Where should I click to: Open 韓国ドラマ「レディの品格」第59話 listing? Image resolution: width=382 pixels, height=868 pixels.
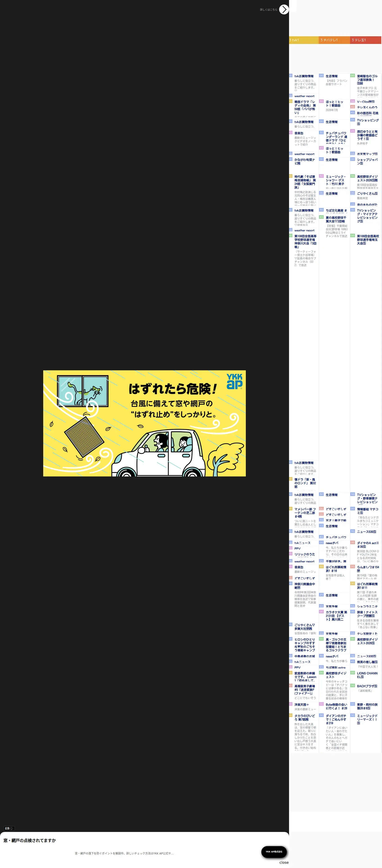coord(305,107)
